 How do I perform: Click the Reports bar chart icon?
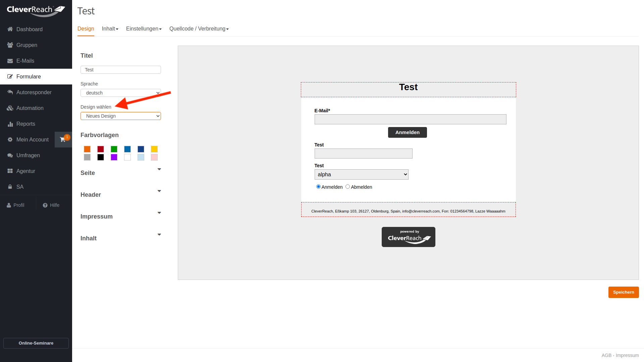[x=10, y=124]
